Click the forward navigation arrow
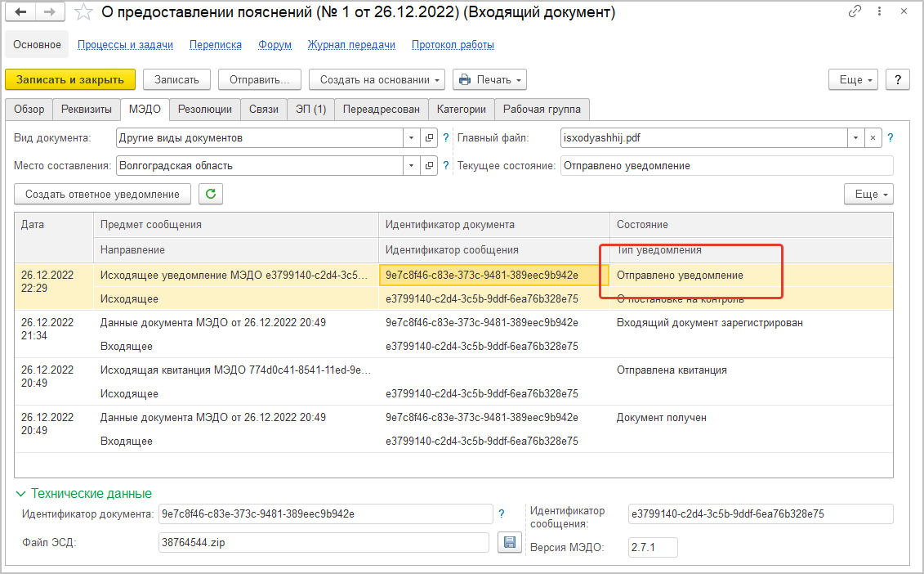This screenshot has width=924, height=574. click(x=49, y=12)
